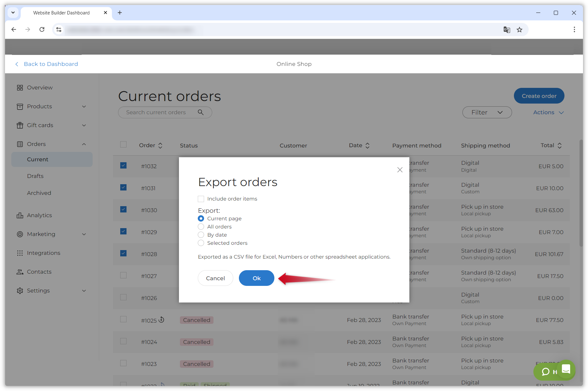Follow the Back to Dashboard link
This screenshot has height=391, width=588.
(x=51, y=64)
